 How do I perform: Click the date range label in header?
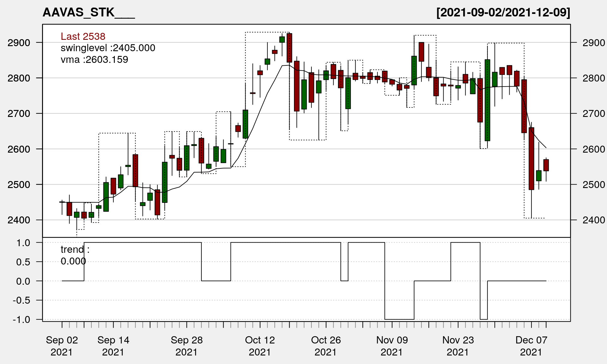tap(503, 13)
